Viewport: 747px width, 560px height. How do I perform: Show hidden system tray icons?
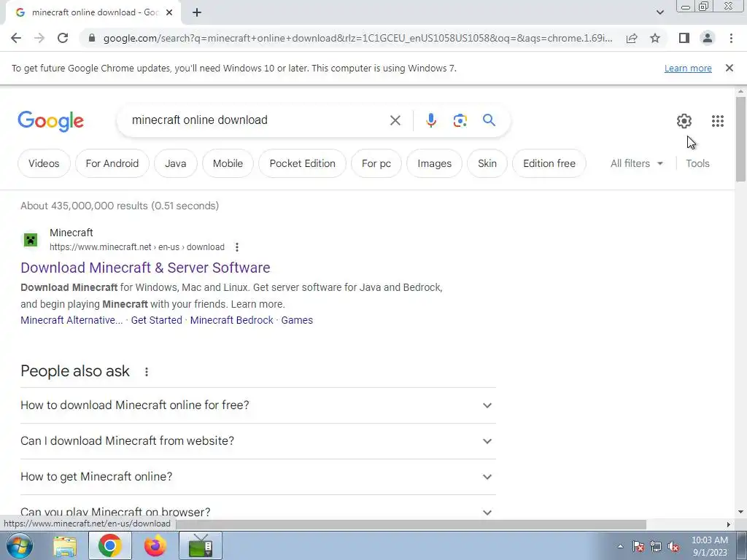pyautogui.click(x=620, y=546)
